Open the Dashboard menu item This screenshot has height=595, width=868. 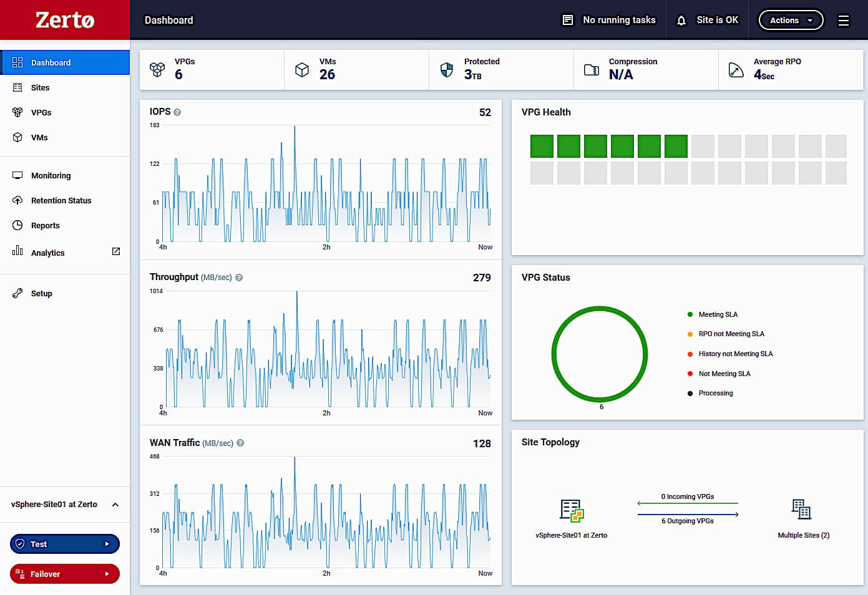(65, 62)
